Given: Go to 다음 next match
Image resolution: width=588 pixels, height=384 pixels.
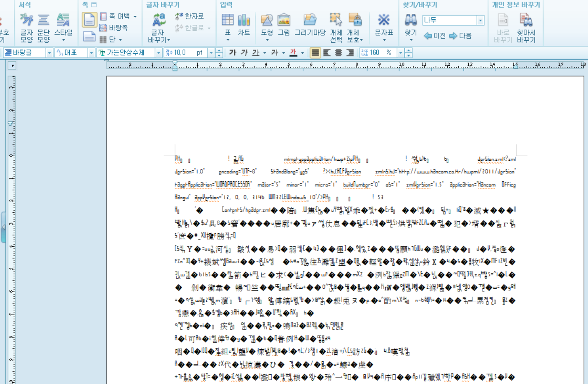Looking at the screenshot, I should [460, 36].
